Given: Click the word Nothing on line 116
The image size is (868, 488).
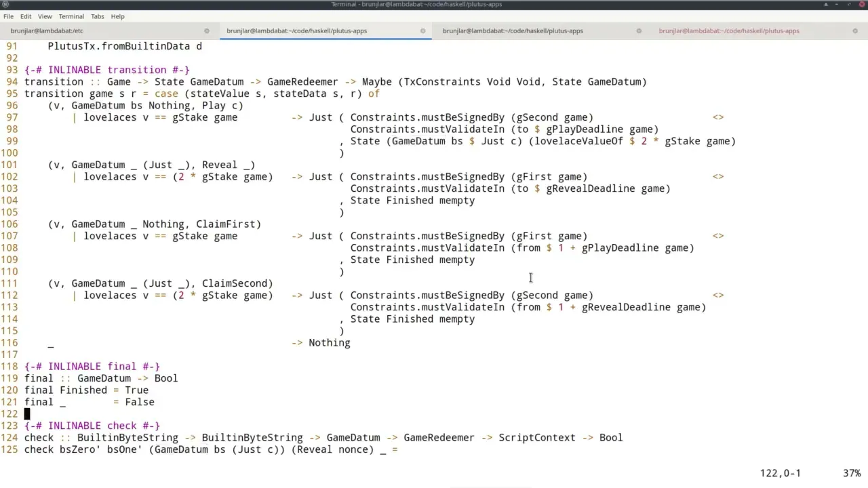Looking at the screenshot, I should [329, 342].
